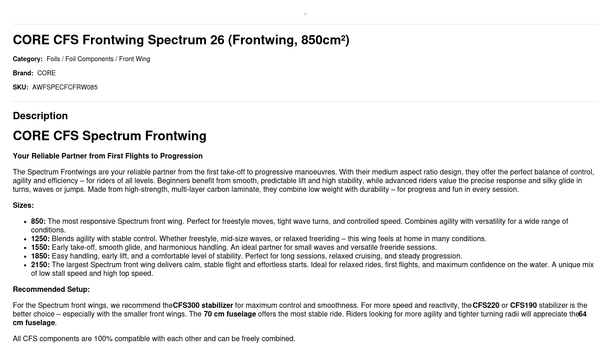Click the Recommended Setup heading
This screenshot has width=607, height=364.
(51, 290)
